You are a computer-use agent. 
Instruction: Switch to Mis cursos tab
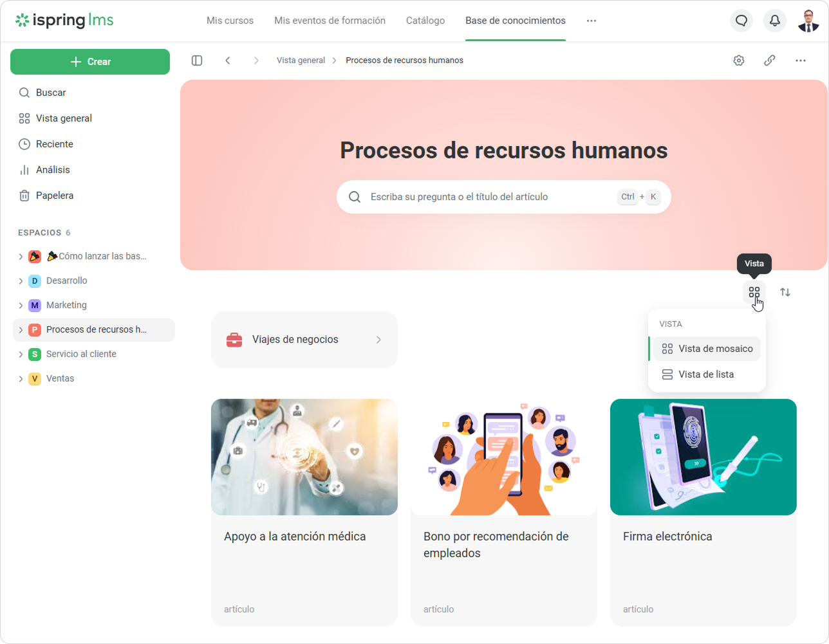[x=230, y=21]
